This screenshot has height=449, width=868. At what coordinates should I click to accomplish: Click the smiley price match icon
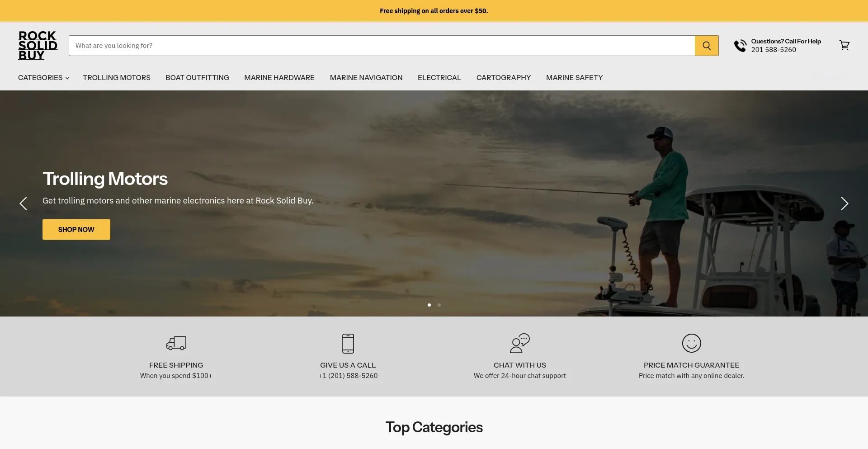point(692,343)
